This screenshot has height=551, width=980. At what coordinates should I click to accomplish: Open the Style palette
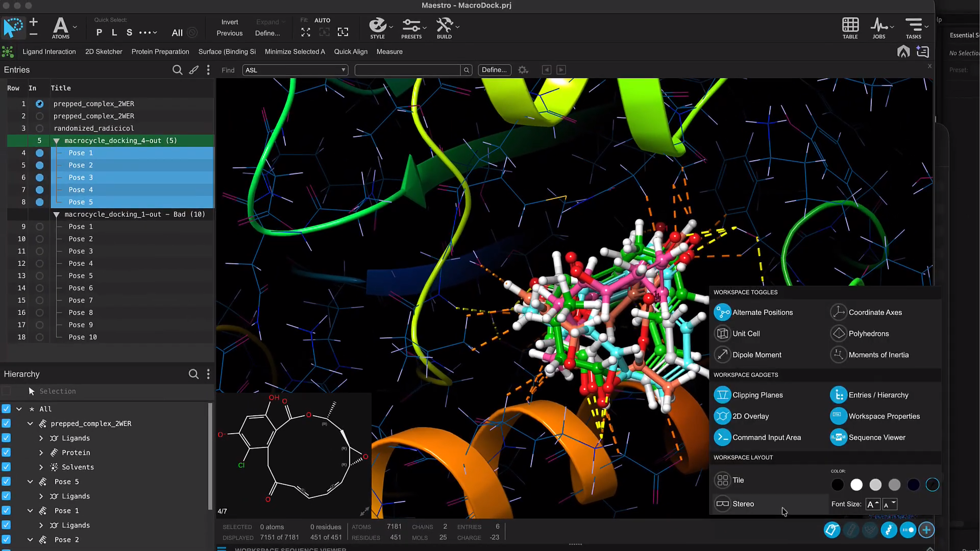(x=378, y=28)
